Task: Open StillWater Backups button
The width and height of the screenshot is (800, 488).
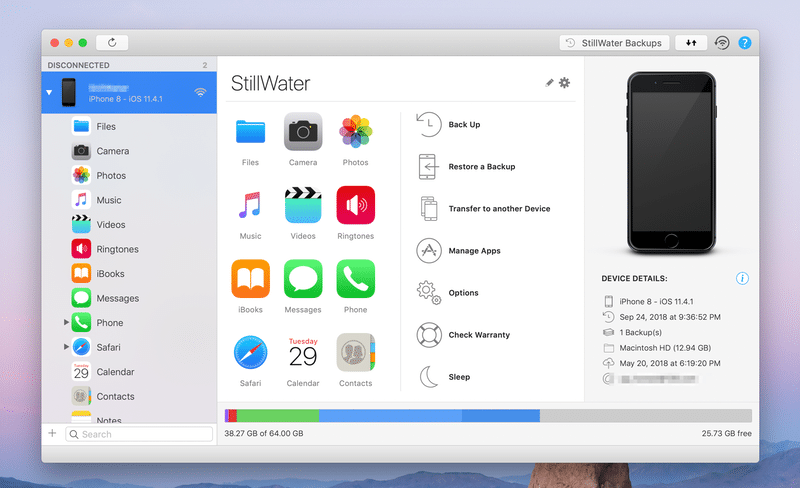Action: (x=615, y=43)
